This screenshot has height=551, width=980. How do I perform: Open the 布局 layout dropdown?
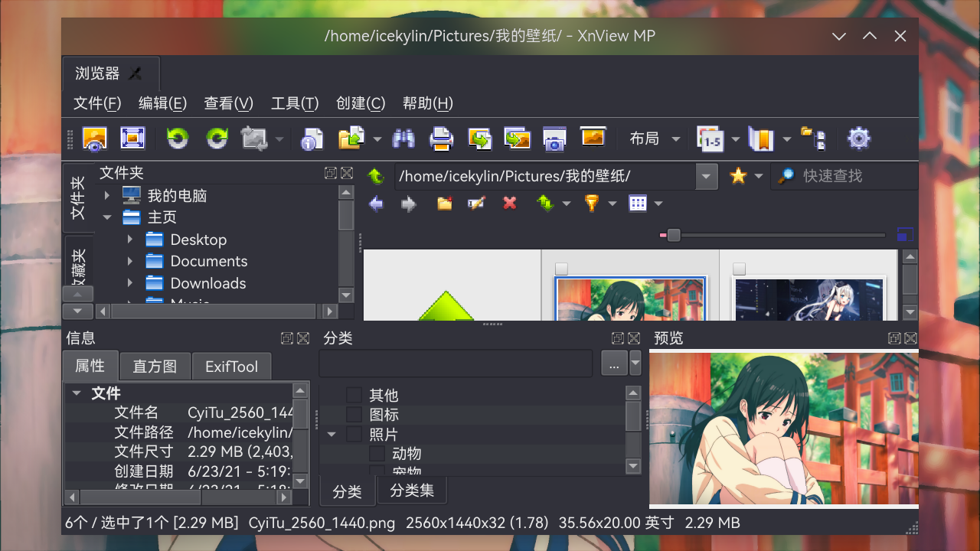655,138
